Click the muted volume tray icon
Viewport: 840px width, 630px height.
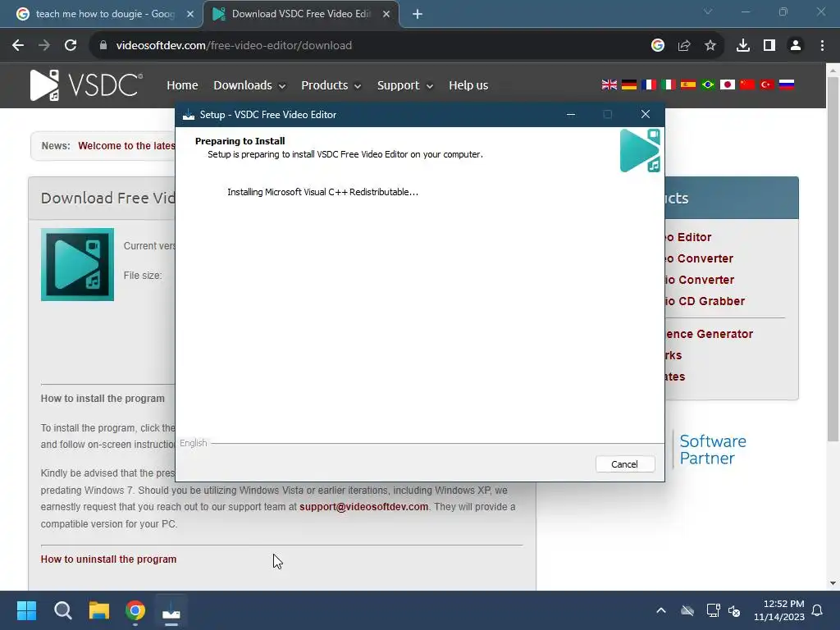pos(734,610)
